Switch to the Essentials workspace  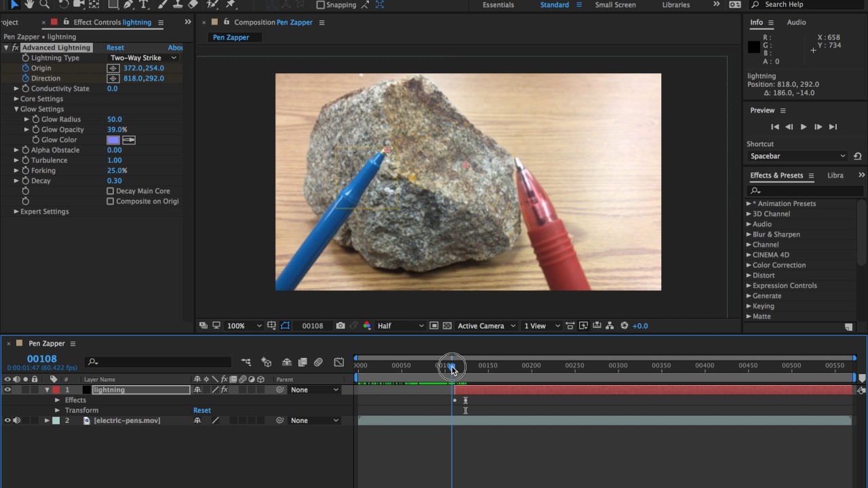pos(498,5)
